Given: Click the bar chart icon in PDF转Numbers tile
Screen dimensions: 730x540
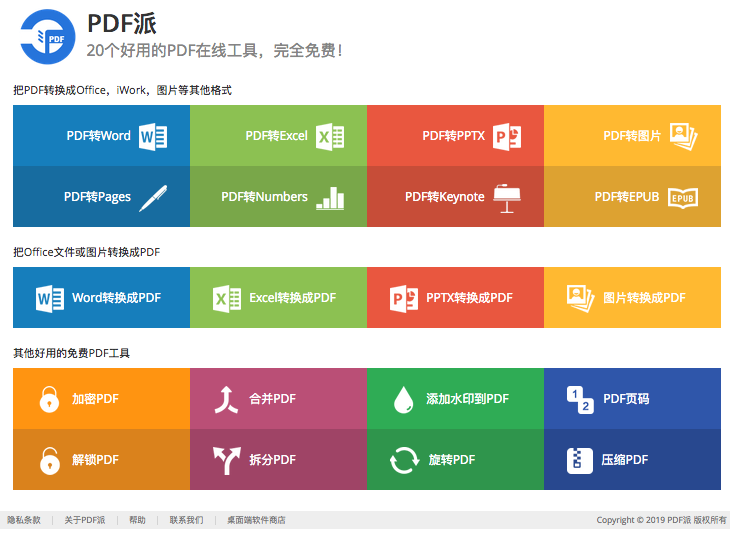Looking at the screenshot, I should click(330, 198).
